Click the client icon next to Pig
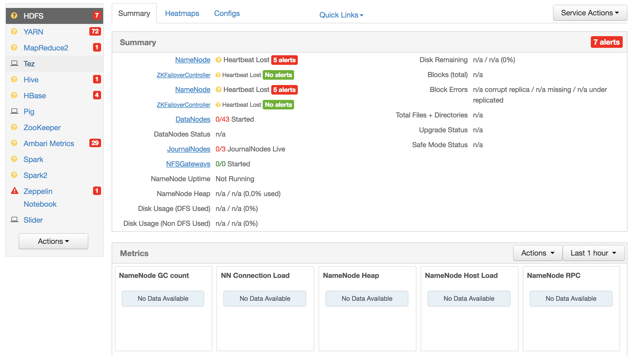 (x=14, y=111)
